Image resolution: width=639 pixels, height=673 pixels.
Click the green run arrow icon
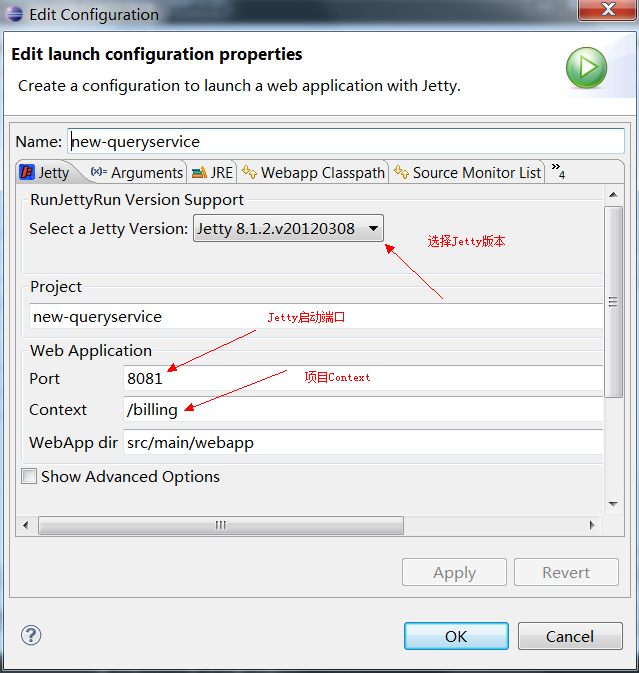[x=586, y=68]
